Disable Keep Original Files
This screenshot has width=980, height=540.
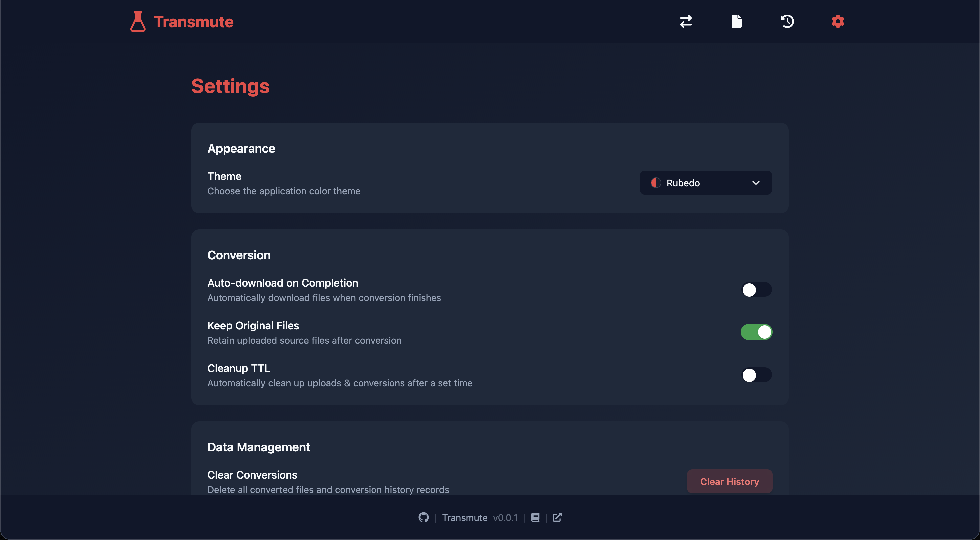756,332
